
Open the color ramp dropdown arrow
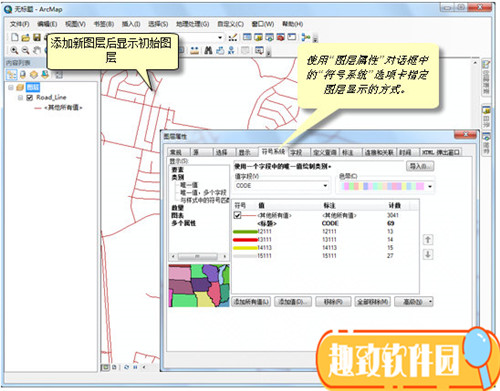click(x=430, y=186)
